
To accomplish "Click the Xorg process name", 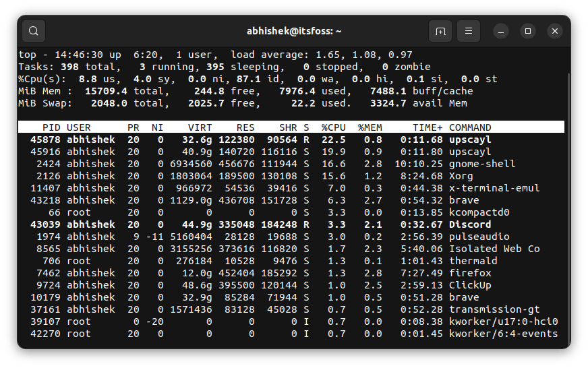I will coord(461,176).
